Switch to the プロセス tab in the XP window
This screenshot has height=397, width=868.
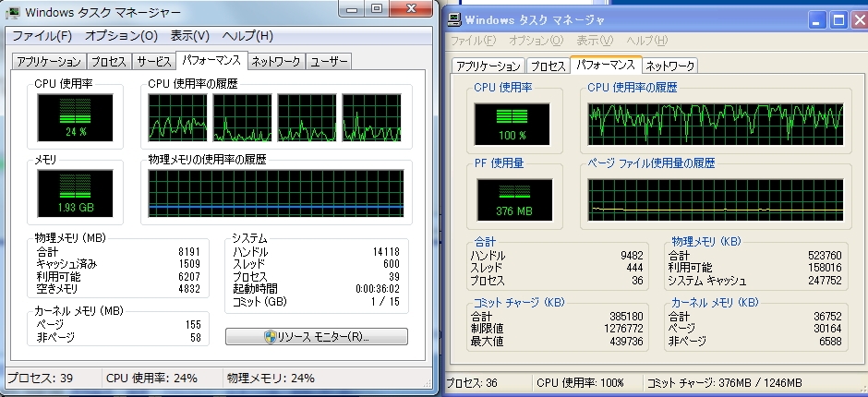548,66
